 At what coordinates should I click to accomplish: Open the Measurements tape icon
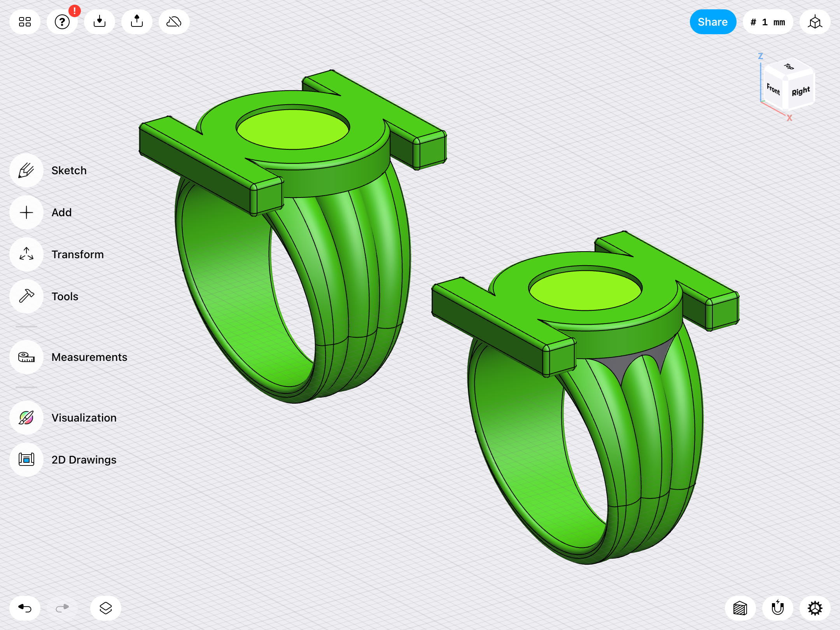coord(26,357)
